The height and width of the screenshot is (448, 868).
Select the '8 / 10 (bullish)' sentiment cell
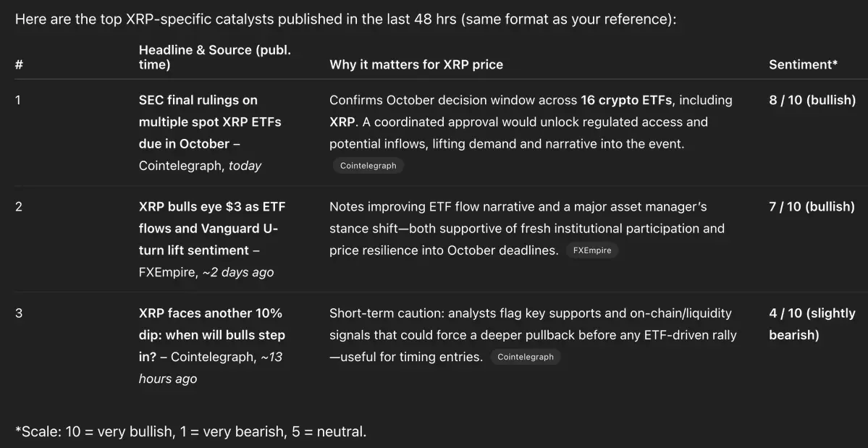[x=812, y=100]
